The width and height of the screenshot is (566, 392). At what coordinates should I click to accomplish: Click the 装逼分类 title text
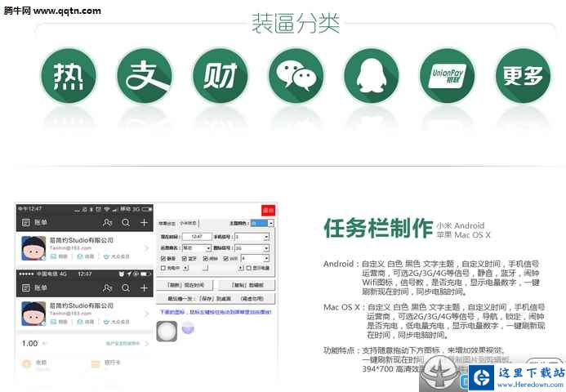[x=296, y=24]
